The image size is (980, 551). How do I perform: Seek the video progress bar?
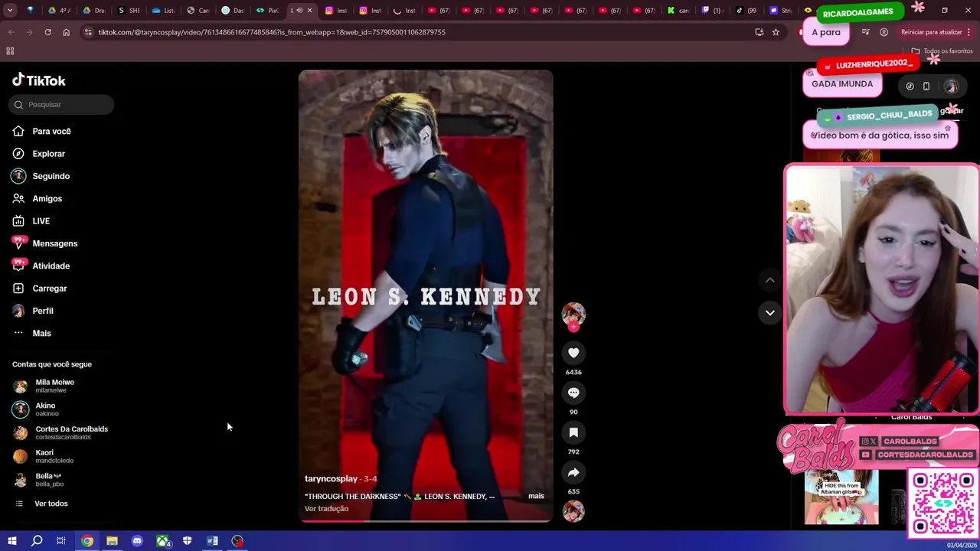coord(426,520)
